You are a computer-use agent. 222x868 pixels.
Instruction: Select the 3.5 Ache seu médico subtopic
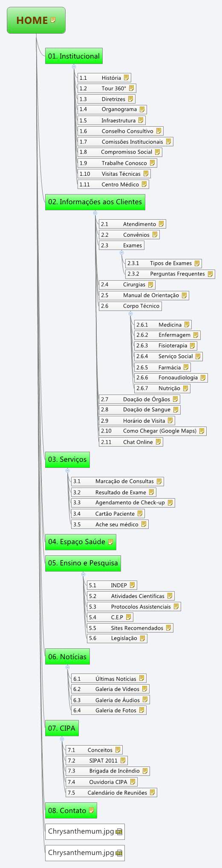click(x=110, y=524)
